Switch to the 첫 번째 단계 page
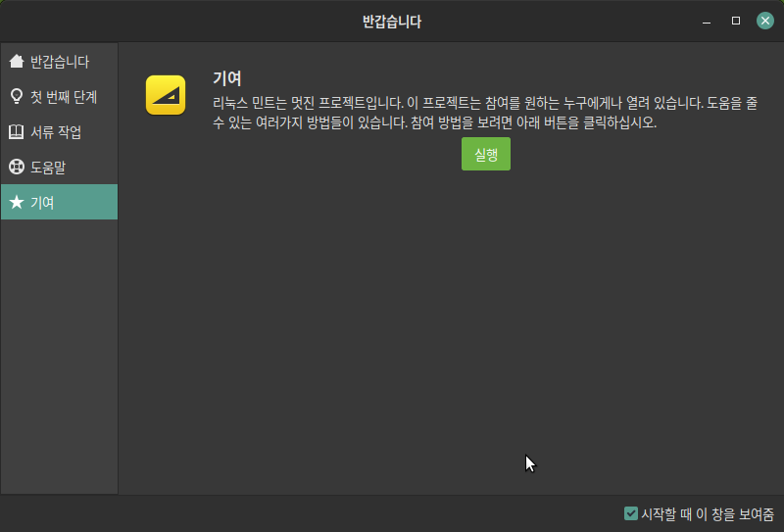This screenshot has height=532, width=784. [x=59, y=96]
